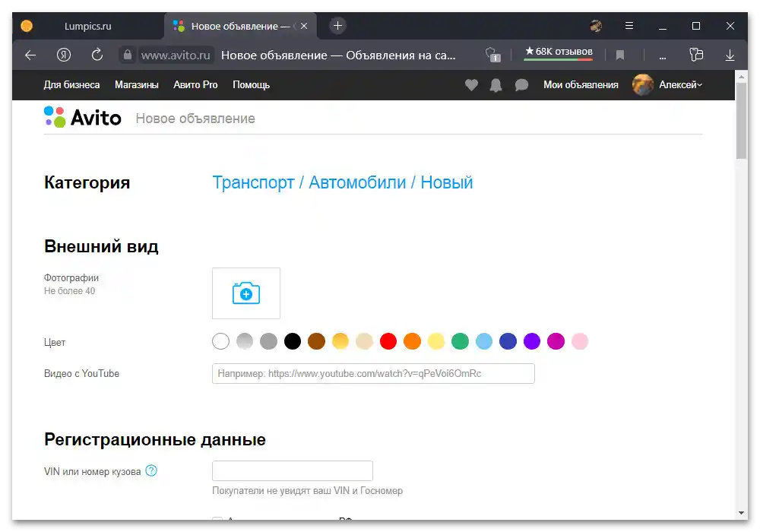The height and width of the screenshot is (532, 760).
Task: Open Avito messages chat bubble
Action: 521,85
